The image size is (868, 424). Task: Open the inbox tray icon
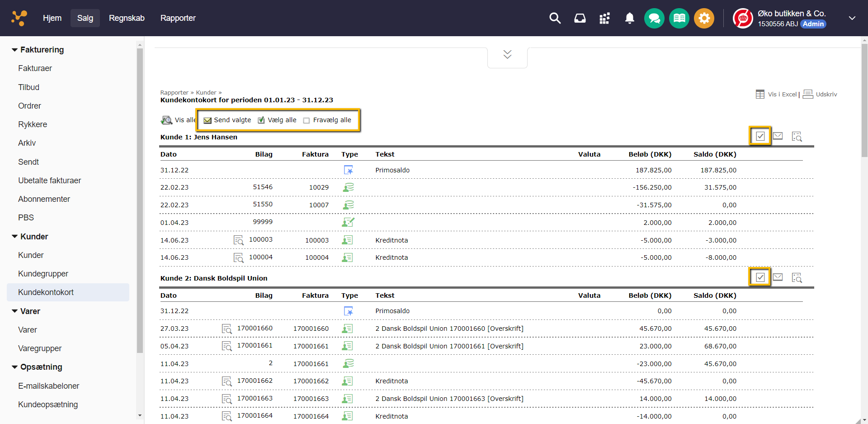(580, 18)
